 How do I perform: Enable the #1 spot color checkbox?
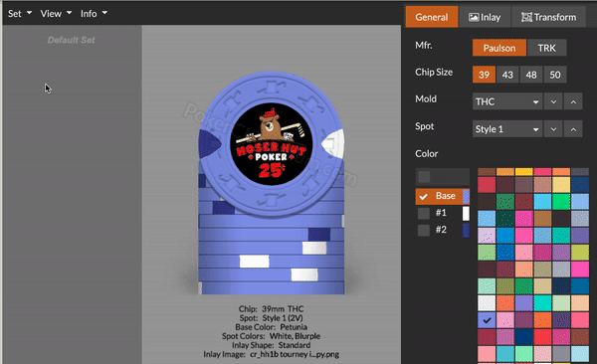click(424, 213)
